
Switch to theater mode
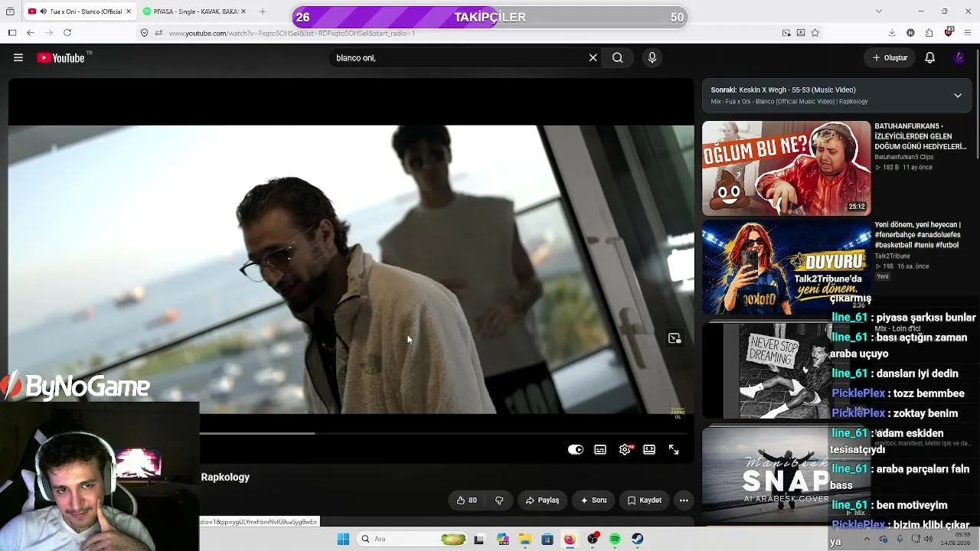pos(649,450)
